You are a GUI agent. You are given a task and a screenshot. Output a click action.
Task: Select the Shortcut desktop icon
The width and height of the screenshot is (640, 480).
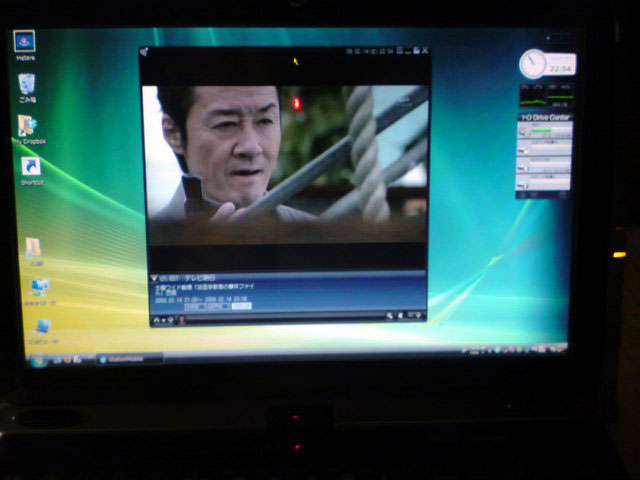click(x=31, y=171)
